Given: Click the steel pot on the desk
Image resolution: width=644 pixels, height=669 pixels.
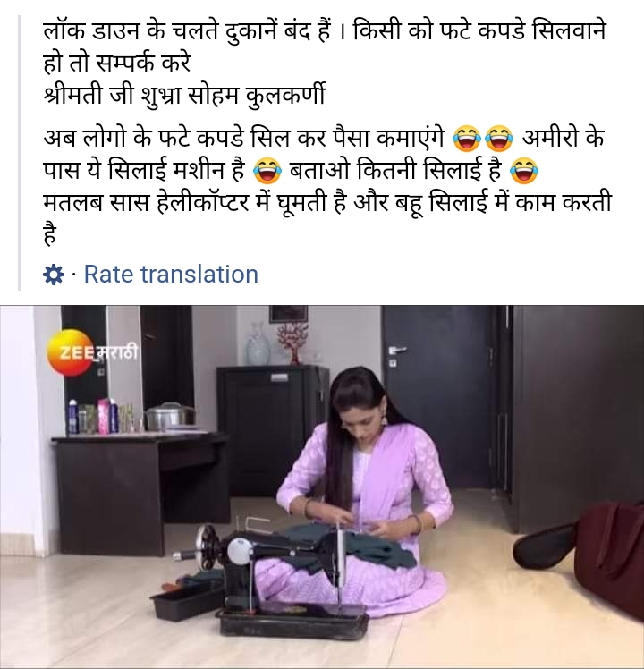Looking at the screenshot, I should pos(170,416).
